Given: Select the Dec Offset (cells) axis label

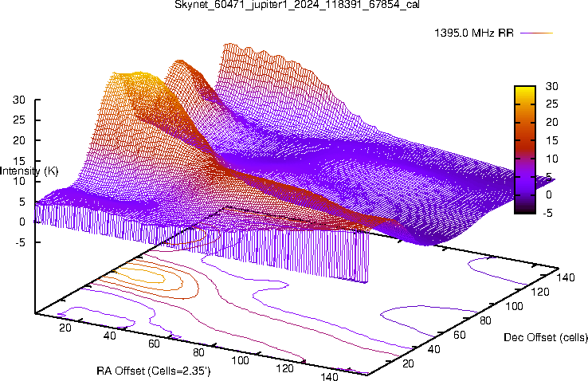Looking at the screenshot, I should [546, 337].
